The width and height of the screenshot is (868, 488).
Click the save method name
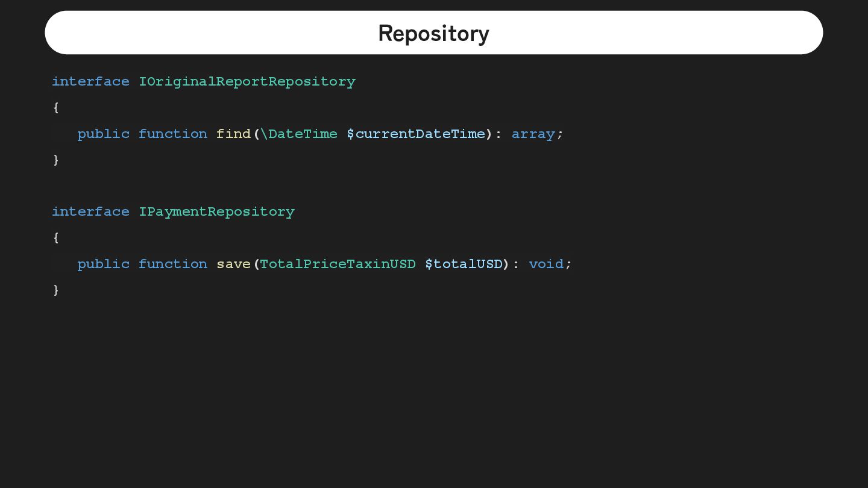pyautogui.click(x=233, y=264)
